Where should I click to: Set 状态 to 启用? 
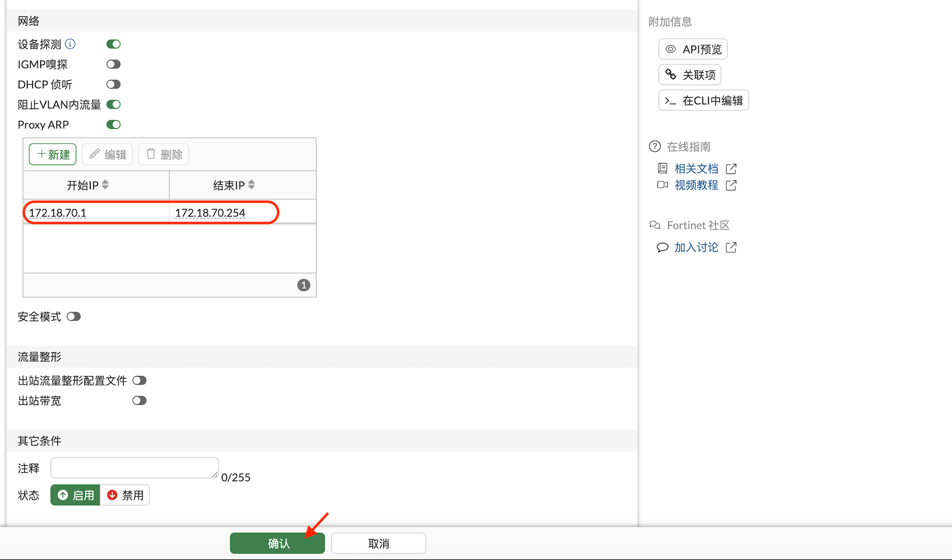pyautogui.click(x=75, y=495)
